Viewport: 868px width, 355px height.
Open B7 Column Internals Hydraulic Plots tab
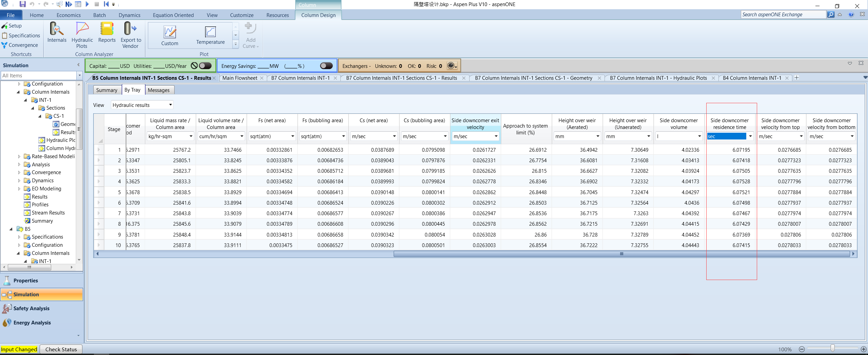[x=658, y=78]
